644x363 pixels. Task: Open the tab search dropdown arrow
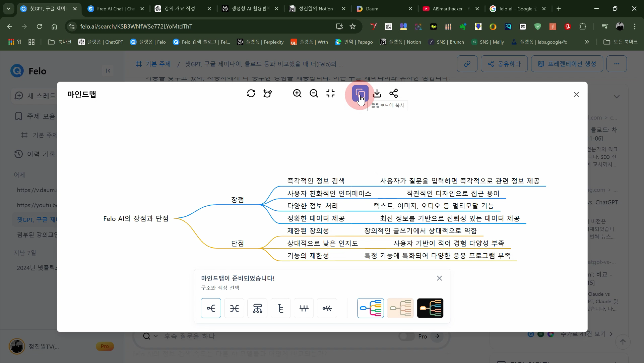point(8,9)
